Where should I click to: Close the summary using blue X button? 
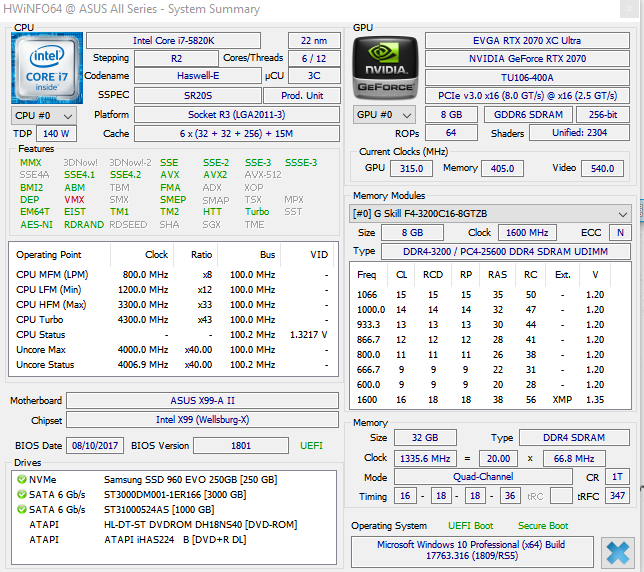(618, 552)
